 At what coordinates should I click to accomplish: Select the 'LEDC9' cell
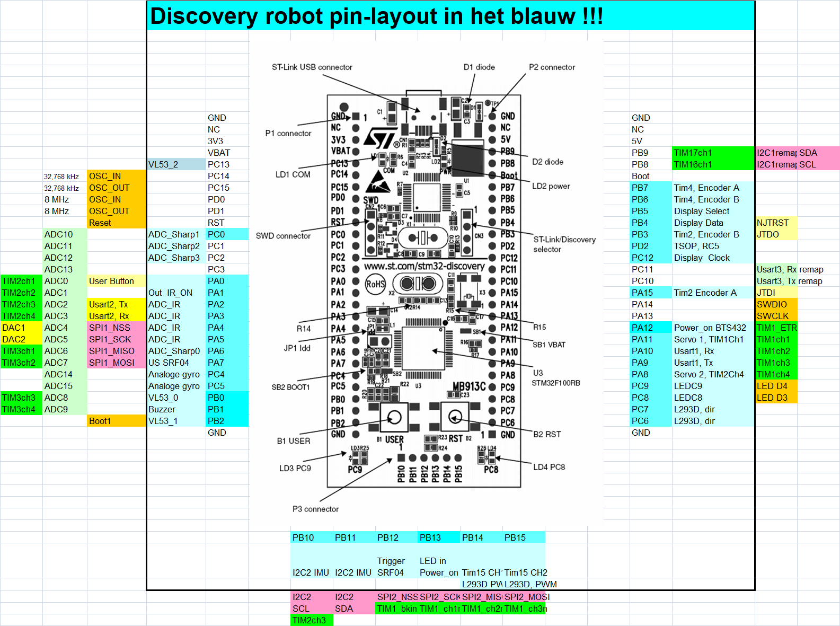click(713, 386)
